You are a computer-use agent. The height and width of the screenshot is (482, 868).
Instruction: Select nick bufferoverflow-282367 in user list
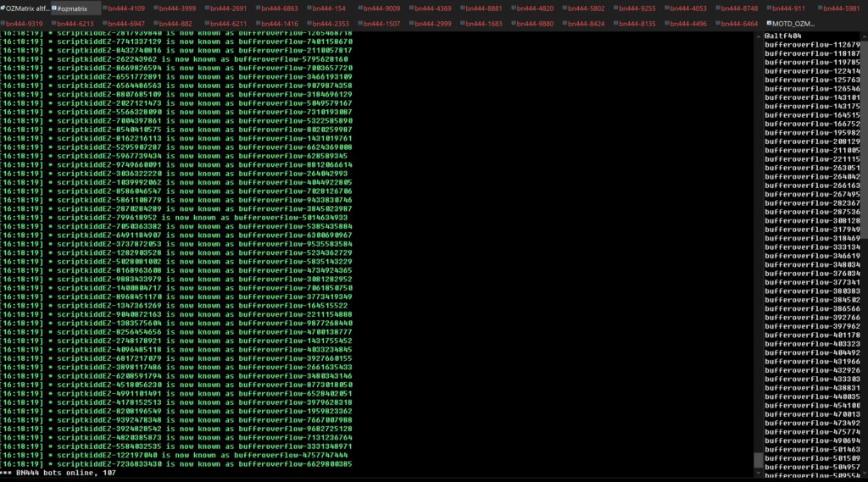pos(812,203)
